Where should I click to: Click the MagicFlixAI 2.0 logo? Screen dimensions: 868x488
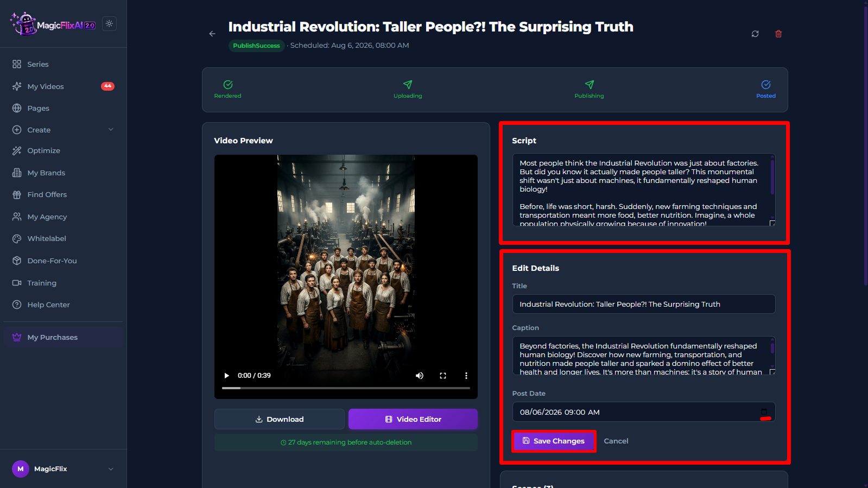point(53,24)
